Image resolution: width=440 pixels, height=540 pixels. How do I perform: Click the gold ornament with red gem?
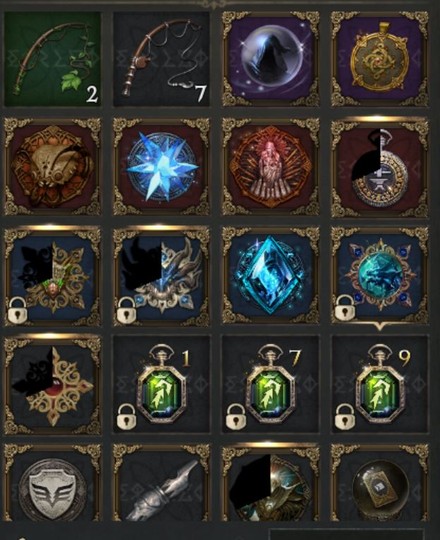52,384
